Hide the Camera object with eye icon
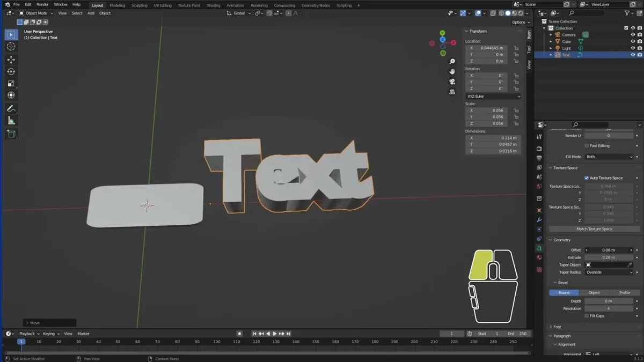Viewport: 644px width, 362px height. point(633,35)
